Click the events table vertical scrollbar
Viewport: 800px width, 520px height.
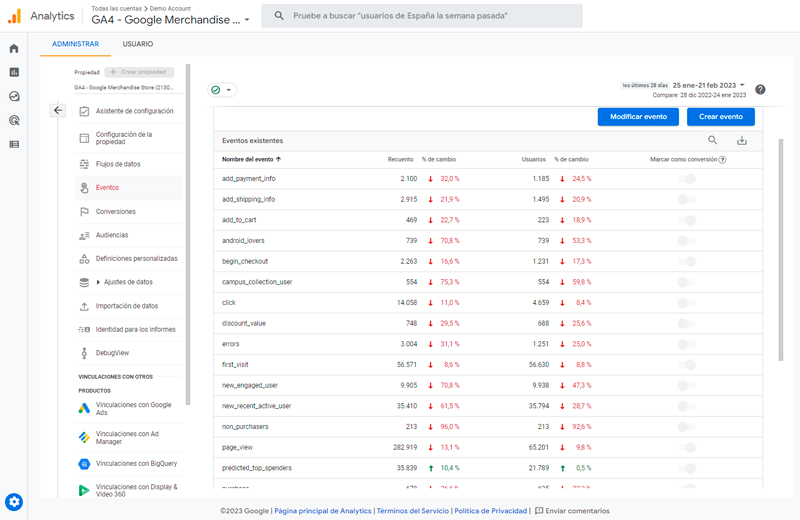(x=781, y=250)
